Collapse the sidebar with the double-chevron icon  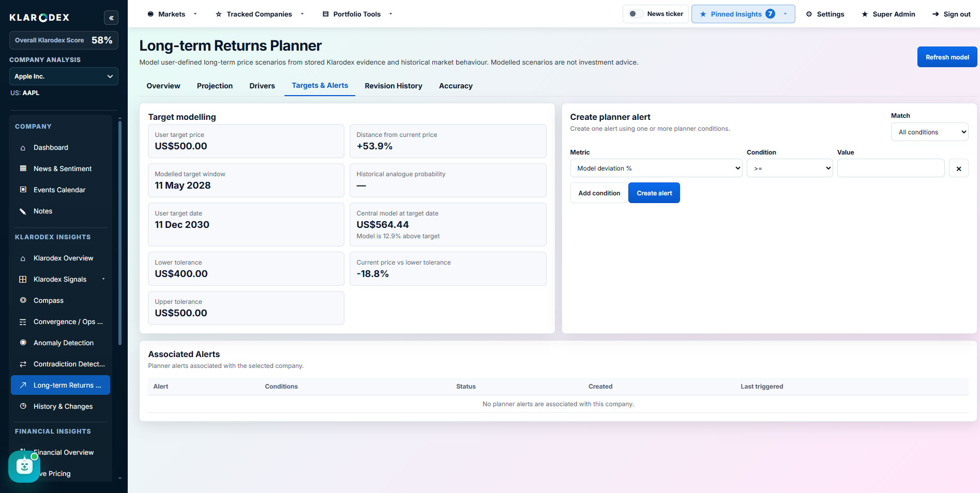coord(111,18)
